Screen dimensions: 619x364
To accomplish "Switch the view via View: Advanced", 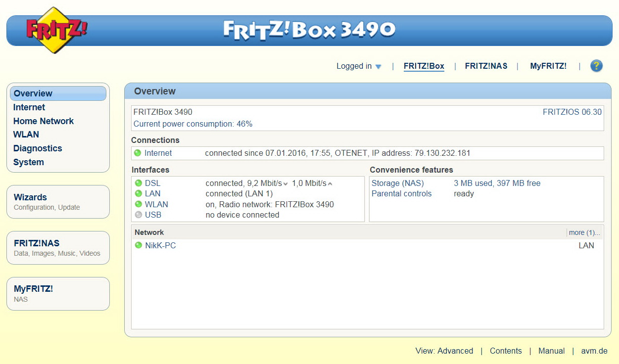I will tap(444, 351).
